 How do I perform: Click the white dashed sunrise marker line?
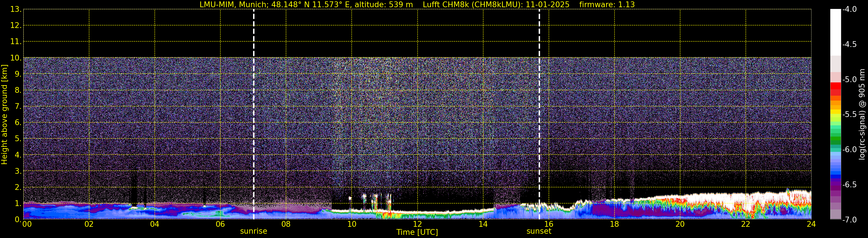click(x=254, y=114)
